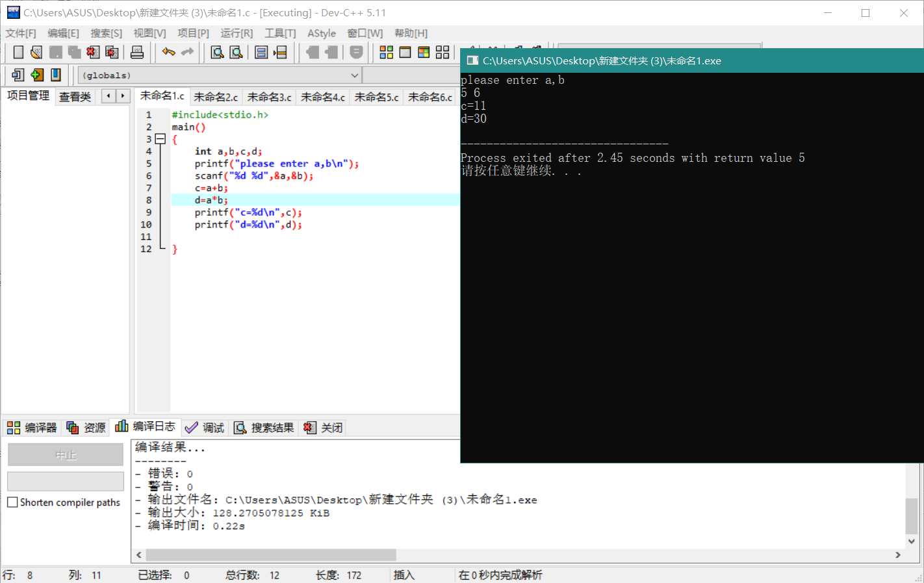Open the 帮助[H] menu

(x=411, y=33)
